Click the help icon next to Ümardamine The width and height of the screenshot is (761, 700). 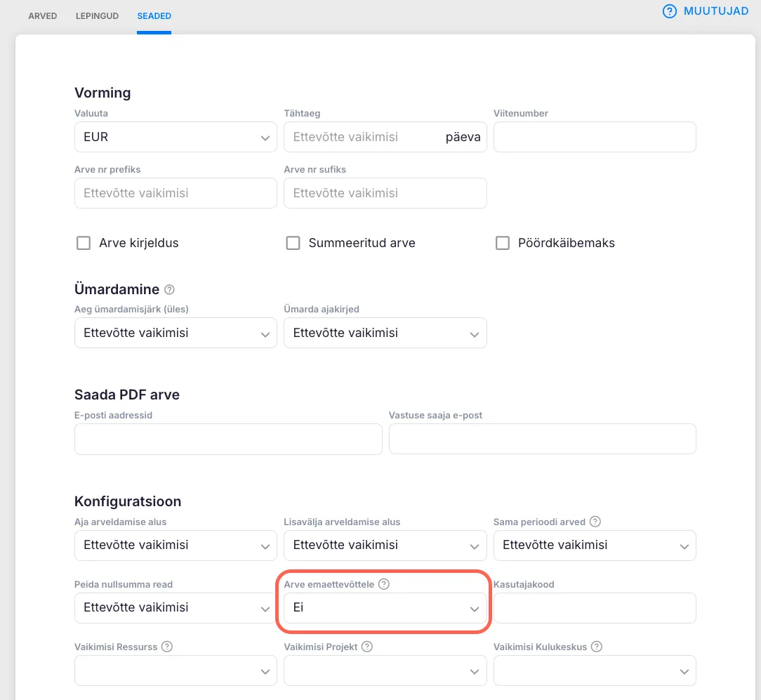169,289
